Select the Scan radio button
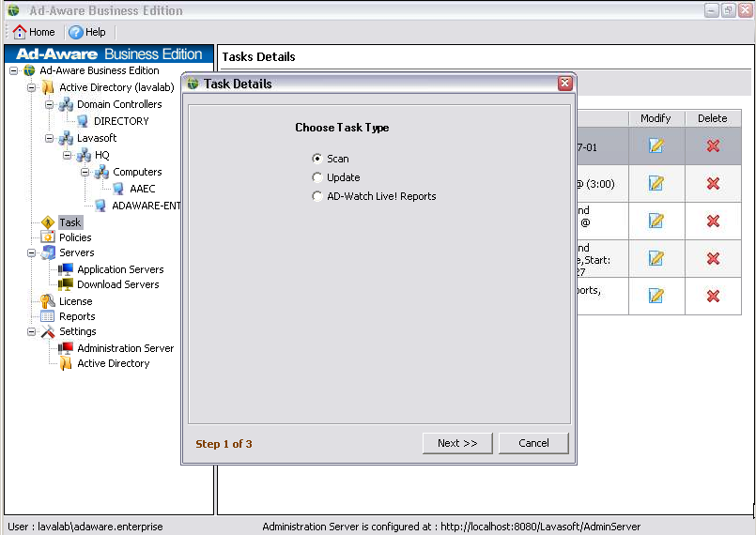 point(316,159)
